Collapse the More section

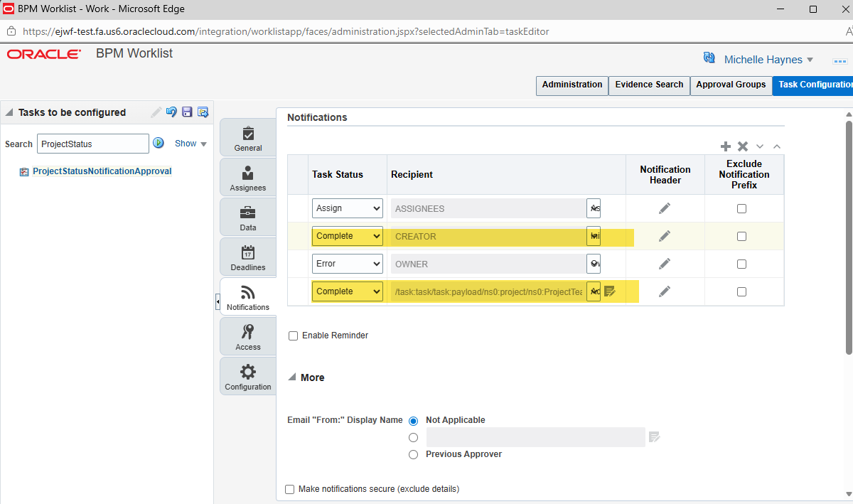click(x=292, y=377)
